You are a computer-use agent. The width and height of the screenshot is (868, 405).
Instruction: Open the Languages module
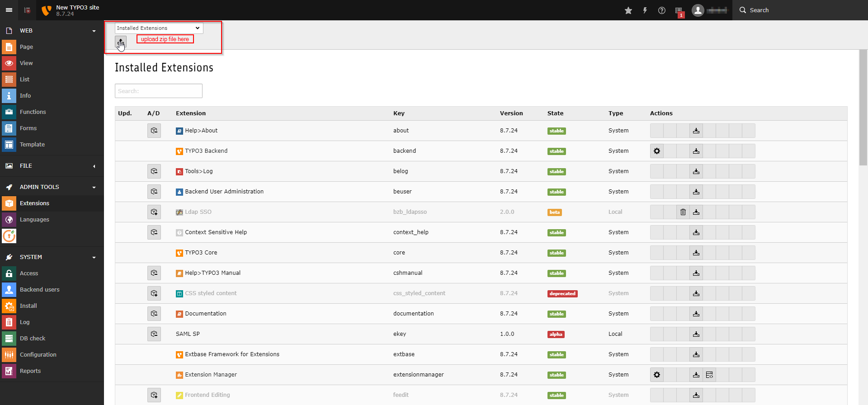pos(52,220)
